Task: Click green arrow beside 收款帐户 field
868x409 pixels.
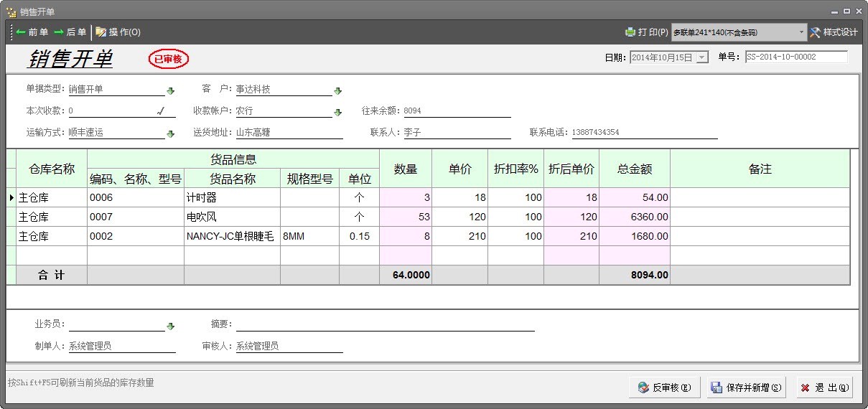Action: click(338, 112)
